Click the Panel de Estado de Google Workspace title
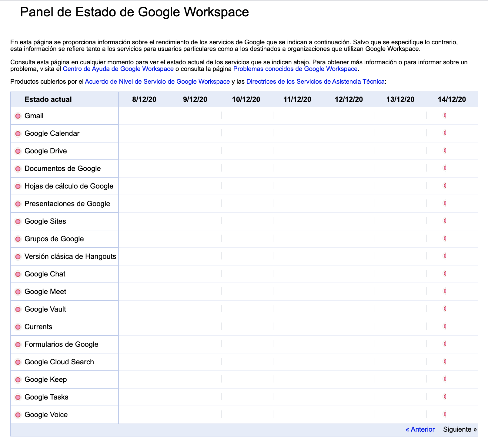This screenshot has width=488, height=448. tap(135, 12)
